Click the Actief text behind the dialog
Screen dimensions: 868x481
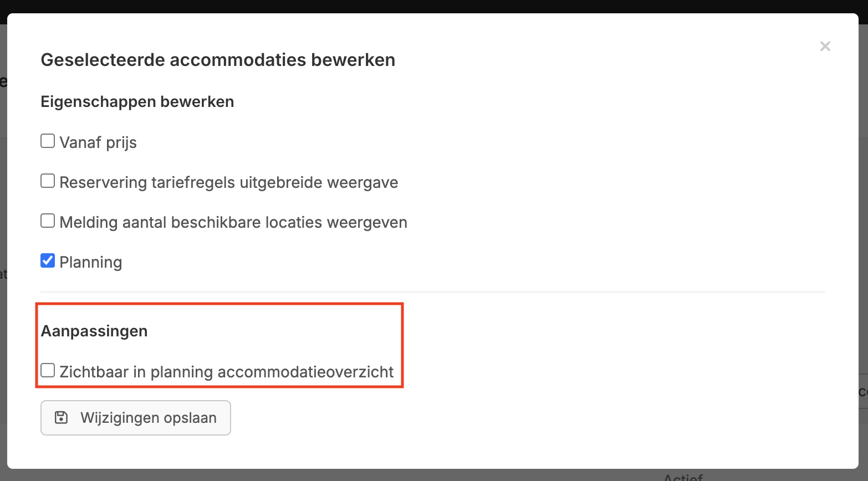683,477
